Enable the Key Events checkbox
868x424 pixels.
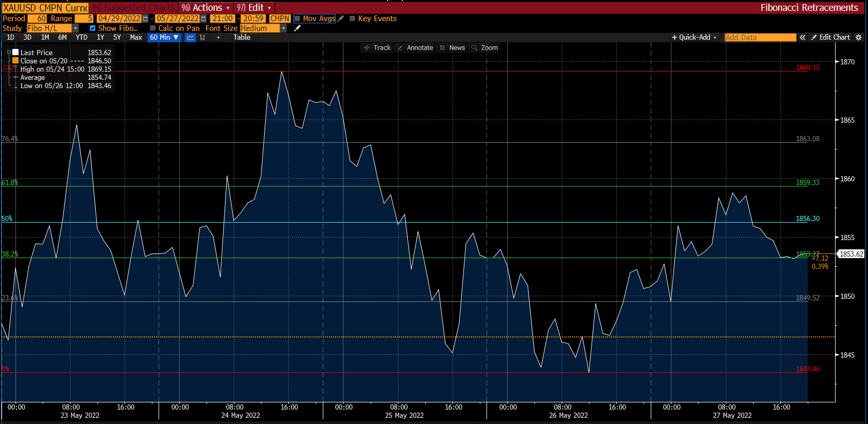point(352,19)
